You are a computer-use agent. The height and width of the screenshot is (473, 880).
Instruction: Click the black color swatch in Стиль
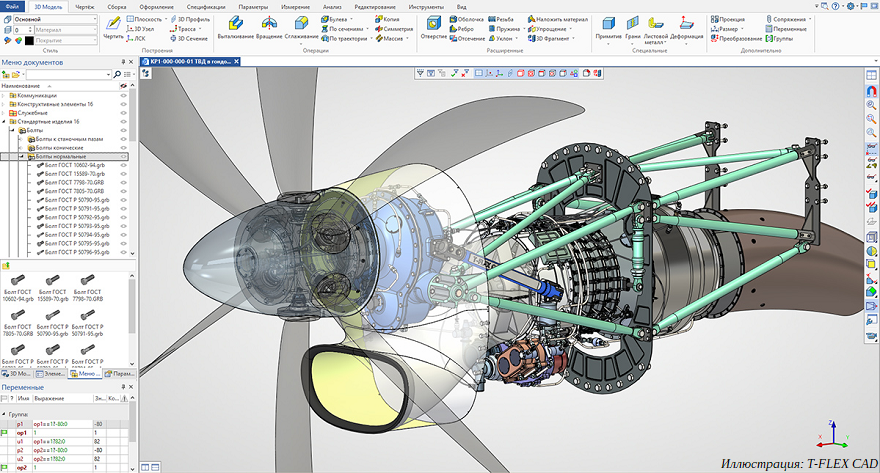[29, 40]
